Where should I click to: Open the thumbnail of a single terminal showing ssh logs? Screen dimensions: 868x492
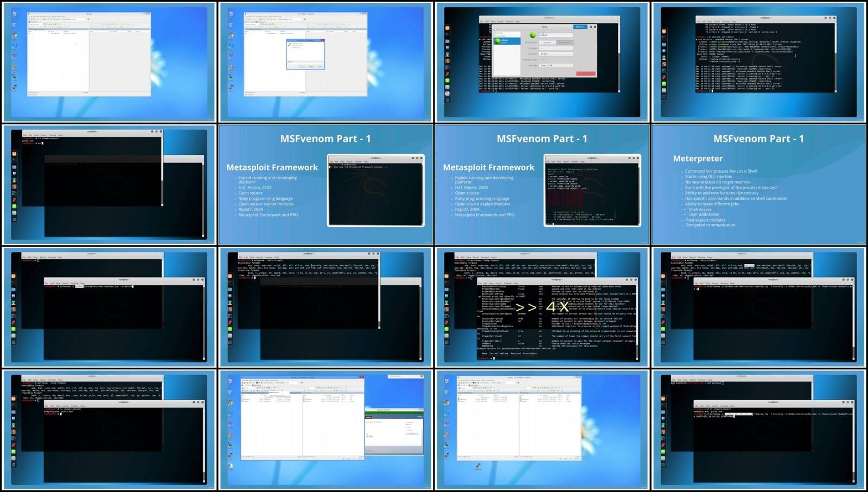758,62
